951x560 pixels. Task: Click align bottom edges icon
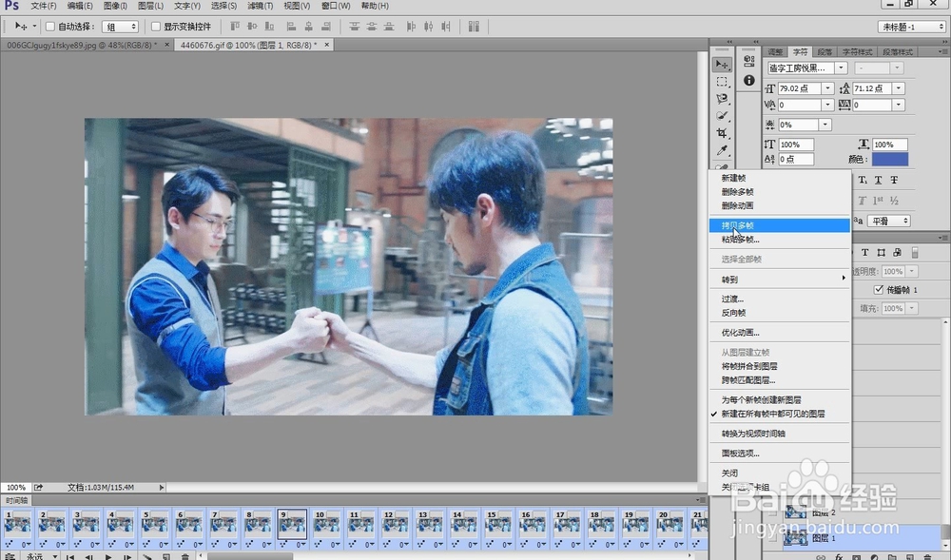pos(270,26)
